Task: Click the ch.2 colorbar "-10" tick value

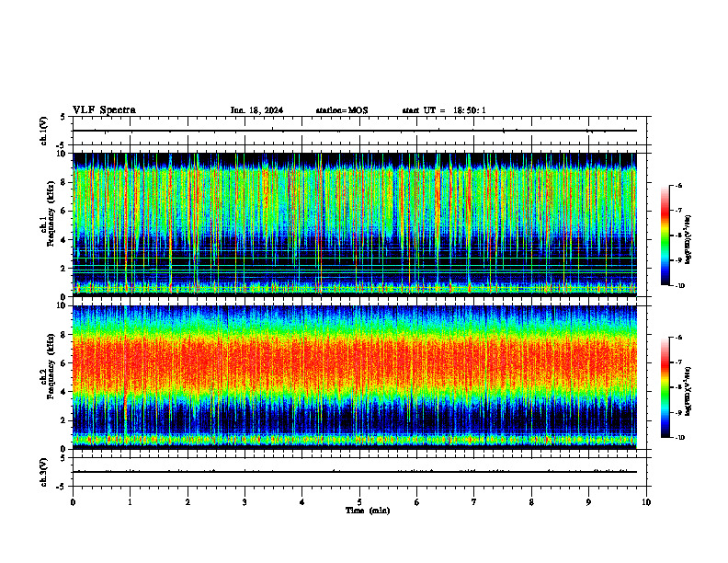Action: tap(679, 438)
